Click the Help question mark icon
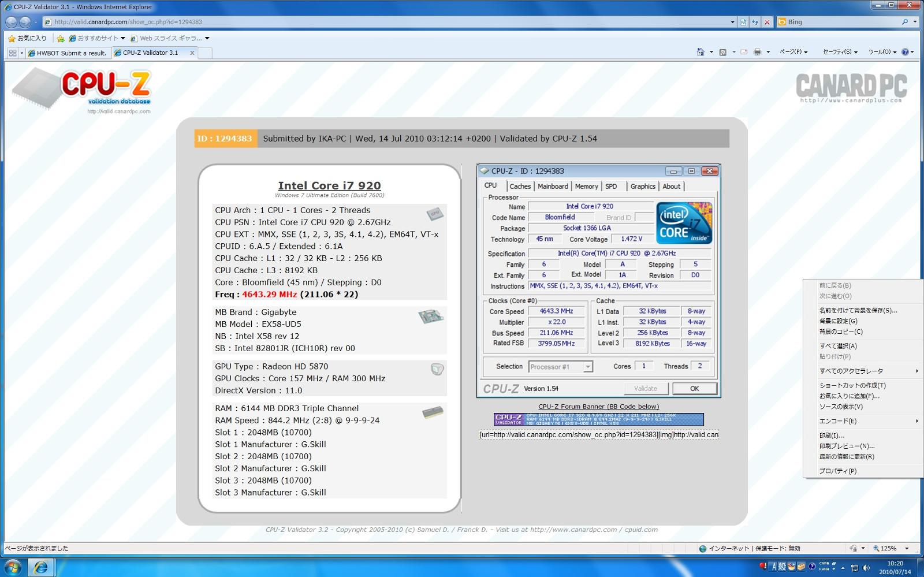Viewport: 924px width, 577px height. pyautogui.click(x=905, y=52)
